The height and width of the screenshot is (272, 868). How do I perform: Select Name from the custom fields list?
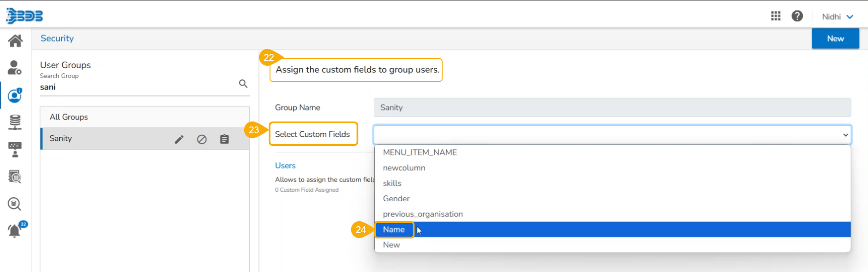394,230
